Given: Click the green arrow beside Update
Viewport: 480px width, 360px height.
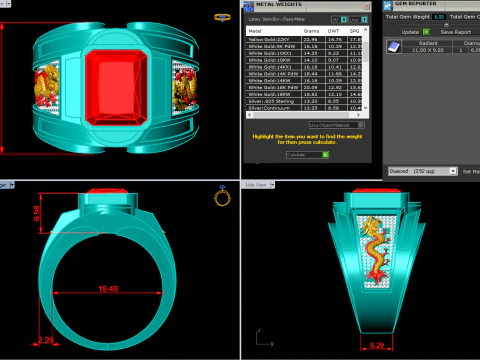Looking at the screenshot, I should (426, 32).
